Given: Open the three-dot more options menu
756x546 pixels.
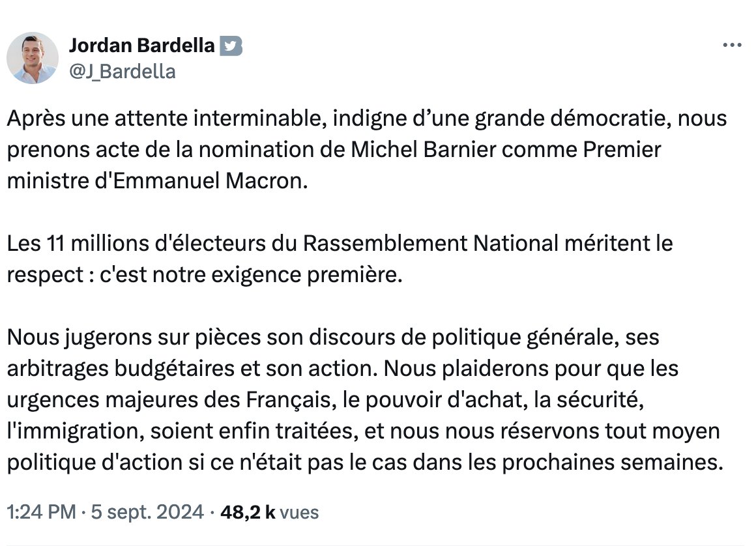Looking at the screenshot, I should 732,46.
